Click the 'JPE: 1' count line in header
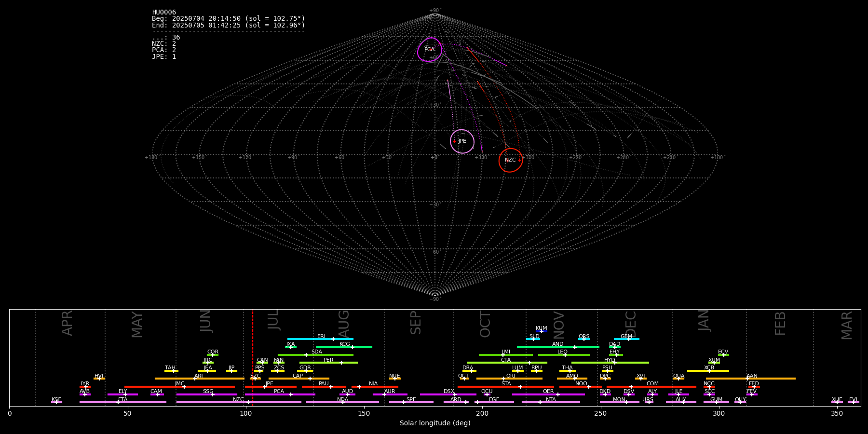 coord(164,56)
